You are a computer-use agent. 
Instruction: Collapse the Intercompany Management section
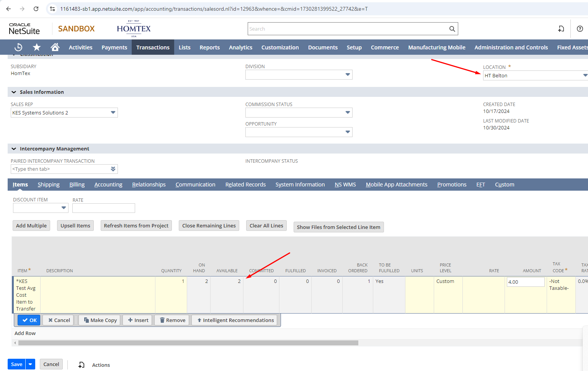pos(14,149)
